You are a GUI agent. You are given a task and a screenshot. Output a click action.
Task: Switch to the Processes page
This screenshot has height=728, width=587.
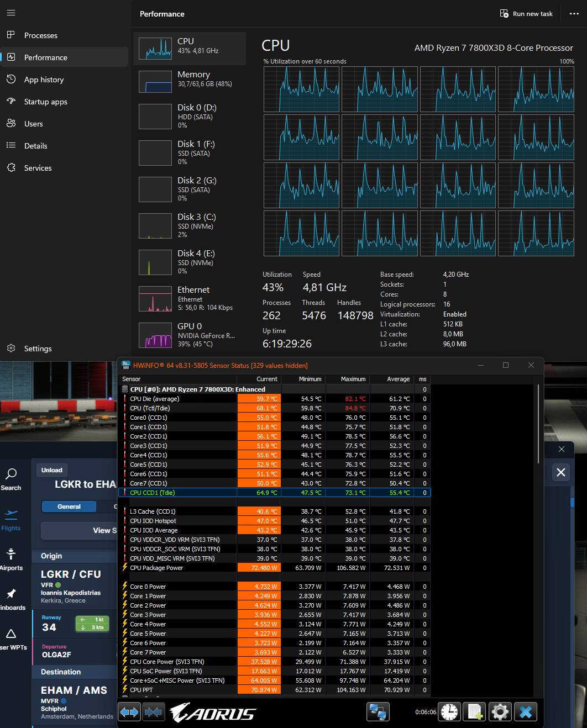[41, 35]
